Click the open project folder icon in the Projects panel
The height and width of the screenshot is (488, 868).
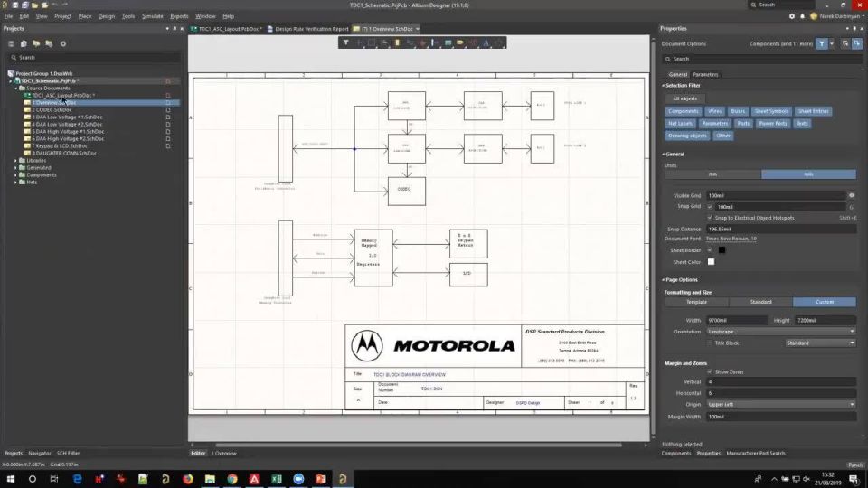(x=36, y=43)
